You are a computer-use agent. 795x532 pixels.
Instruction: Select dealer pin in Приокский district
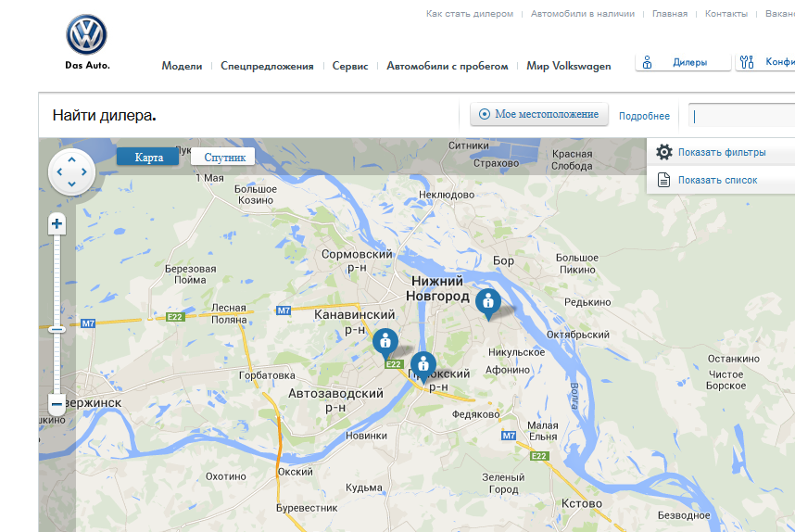tap(423, 366)
